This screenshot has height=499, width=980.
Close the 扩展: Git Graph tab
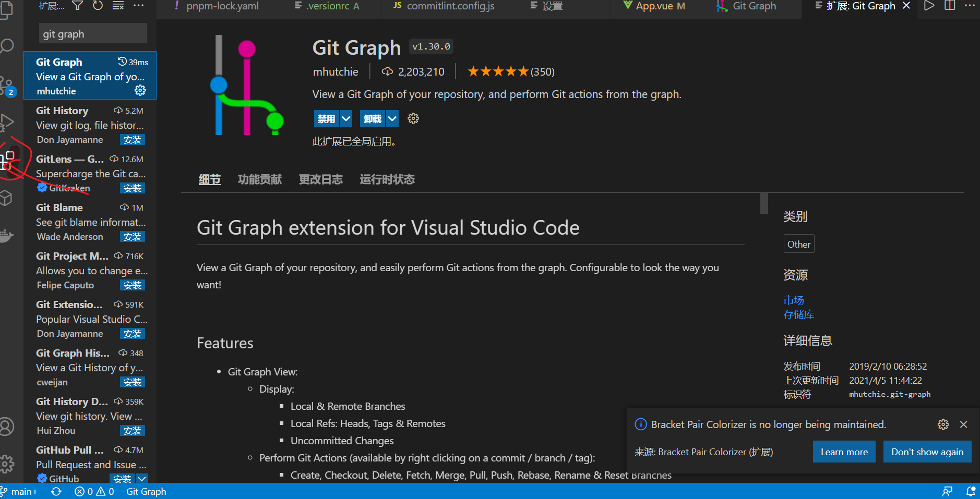tap(906, 6)
